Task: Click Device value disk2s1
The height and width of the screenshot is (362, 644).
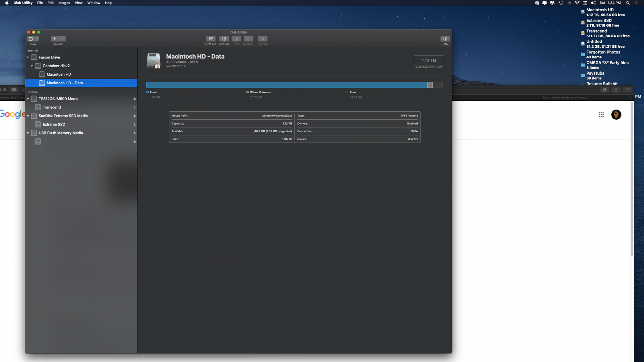Action: 413,139
